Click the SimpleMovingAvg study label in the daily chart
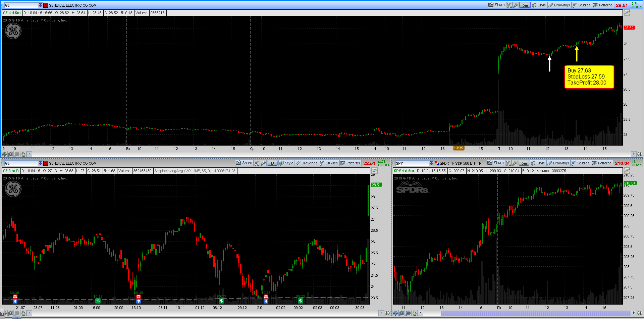The image size is (644, 319). [x=183, y=171]
